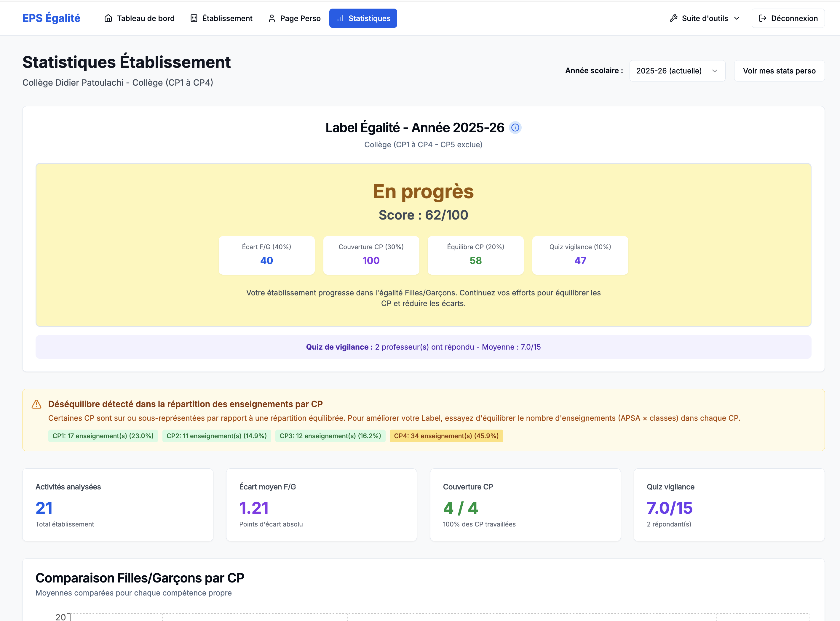Click the info icon beside Label Égalité title
The height and width of the screenshot is (621, 840).
point(515,128)
